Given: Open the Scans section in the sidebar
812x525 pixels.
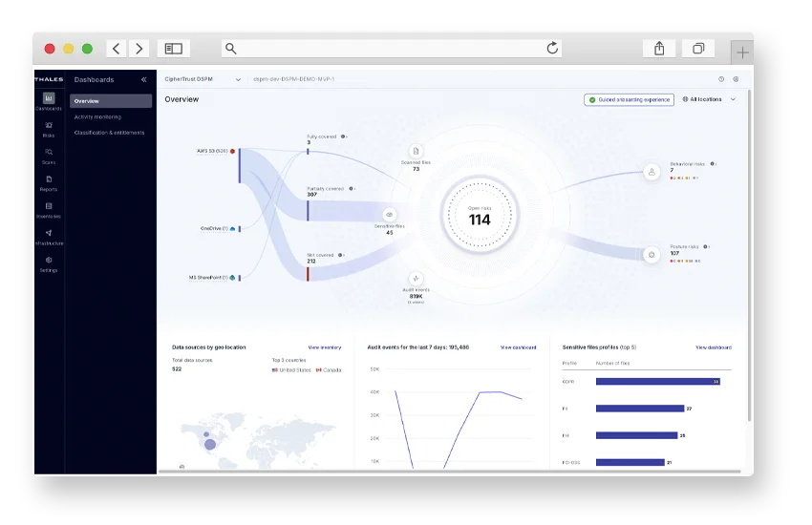Looking at the screenshot, I should point(49,157).
